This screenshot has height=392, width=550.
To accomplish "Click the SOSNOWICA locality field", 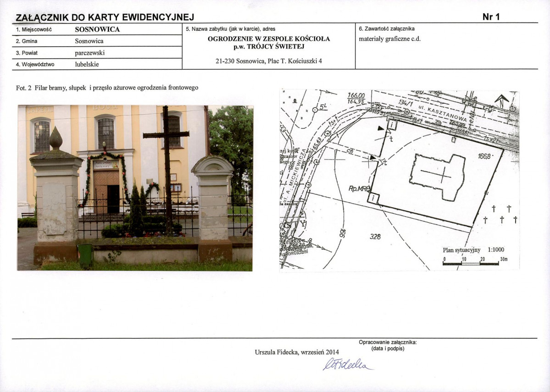I will (97, 29).
